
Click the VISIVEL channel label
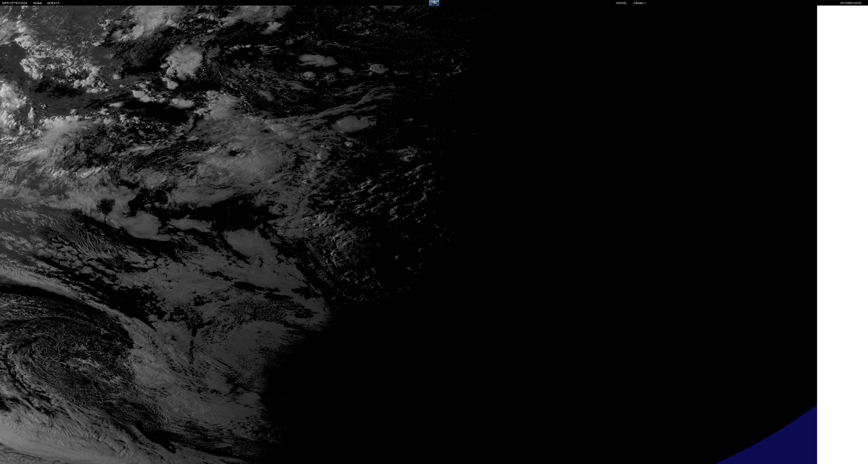621,3
